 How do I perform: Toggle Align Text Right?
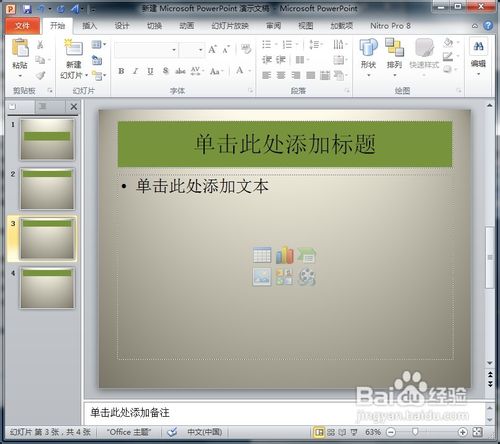(x=296, y=75)
